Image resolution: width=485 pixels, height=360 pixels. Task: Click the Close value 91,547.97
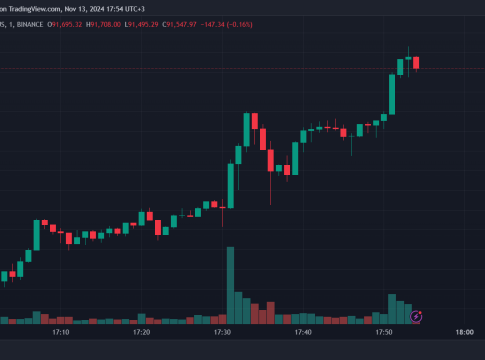tap(181, 25)
